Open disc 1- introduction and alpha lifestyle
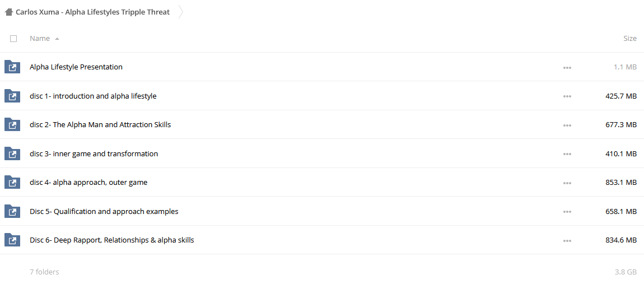 [x=93, y=96]
